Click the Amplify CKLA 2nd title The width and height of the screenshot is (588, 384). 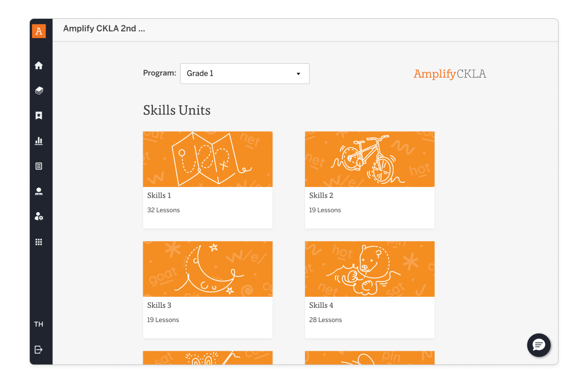(x=104, y=28)
